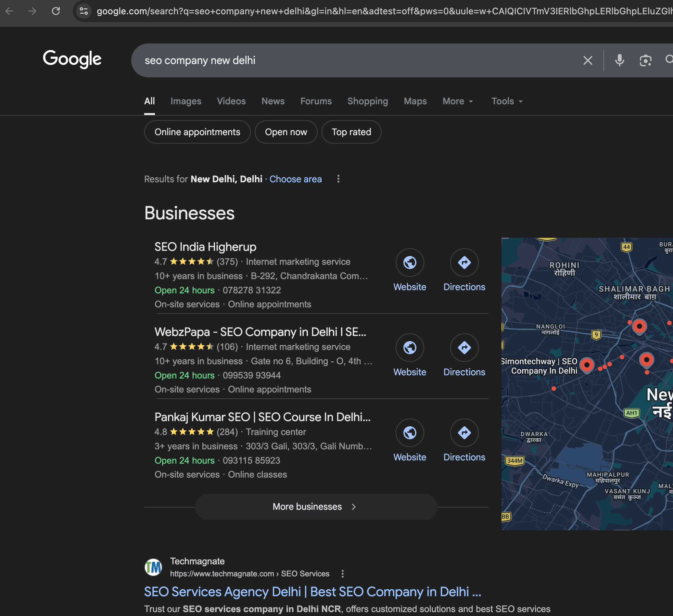Click the browser forward arrow
Image resolution: width=673 pixels, height=616 pixels.
point(32,11)
